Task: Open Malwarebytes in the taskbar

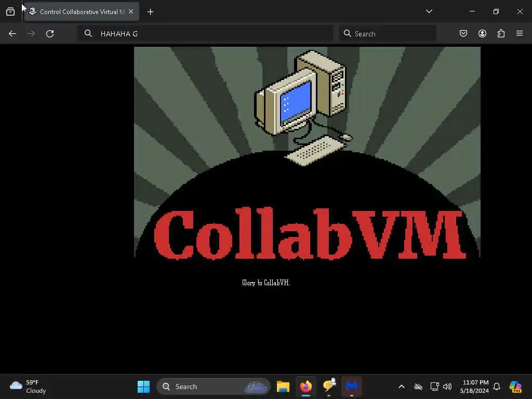Action: click(x=352, y=387)
